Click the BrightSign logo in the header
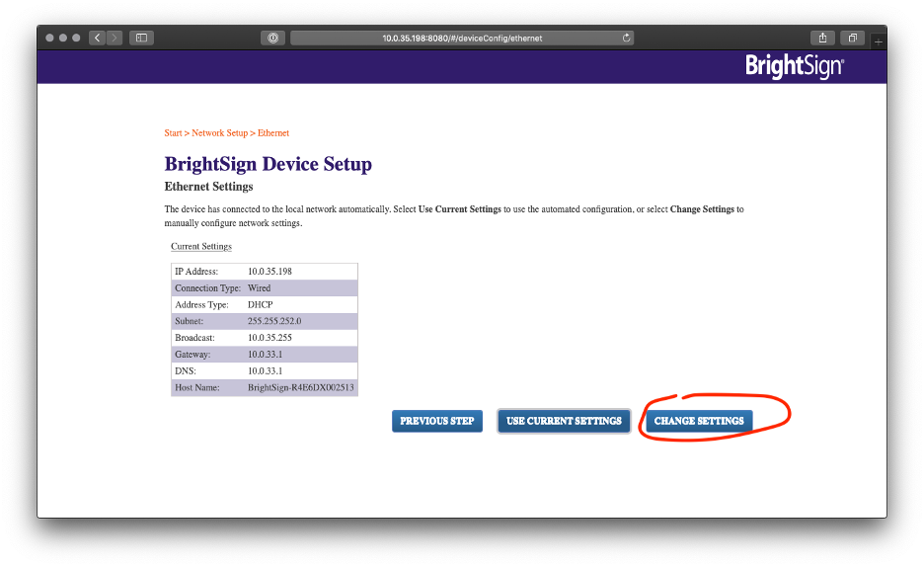Viewport: 924px width, 567px height. [795, 66]
